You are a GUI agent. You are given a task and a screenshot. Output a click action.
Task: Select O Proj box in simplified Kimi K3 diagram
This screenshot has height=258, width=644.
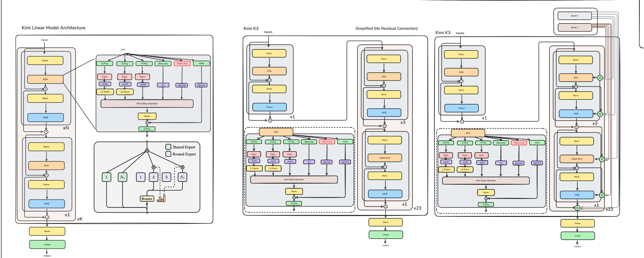[294, 203]
